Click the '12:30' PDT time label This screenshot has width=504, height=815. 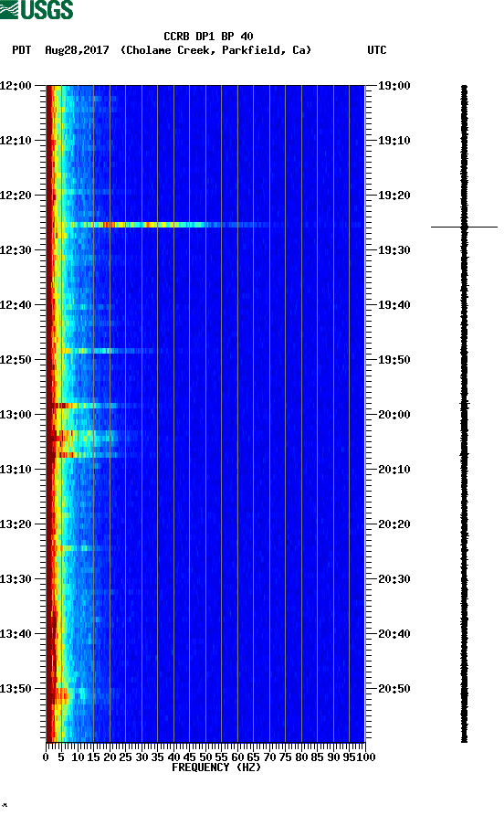coord(16,250)
